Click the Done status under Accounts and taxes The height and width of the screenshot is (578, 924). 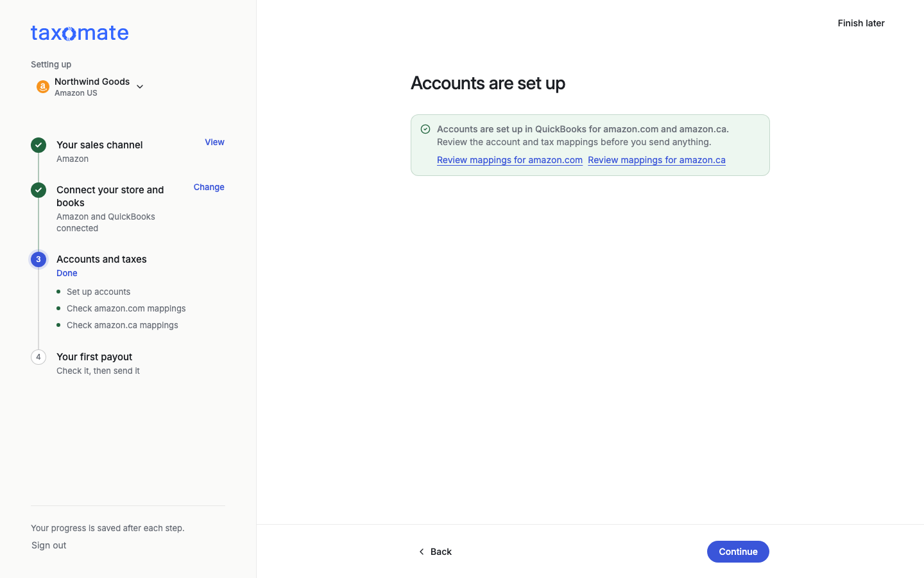pos(67,273)
